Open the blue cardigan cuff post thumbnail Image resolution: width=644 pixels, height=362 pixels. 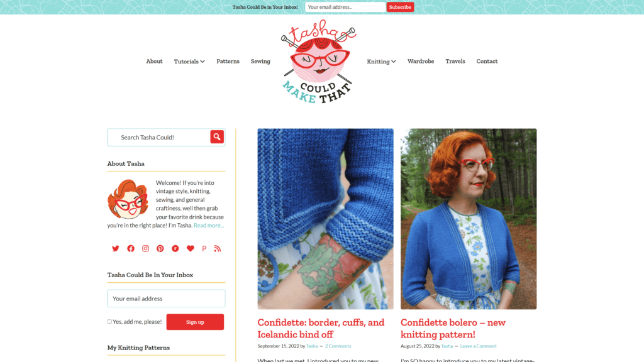325,219
